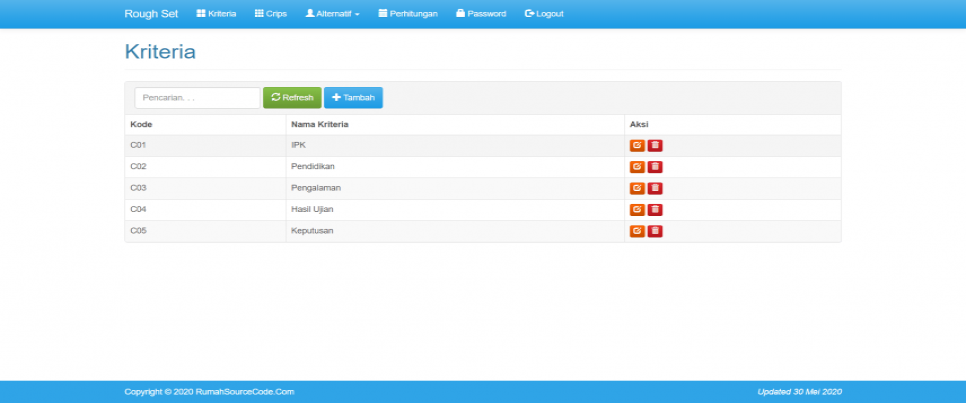Screen dimensions: 966x403
Task: Edit the Keputusan row
Action: pos(637,231)
